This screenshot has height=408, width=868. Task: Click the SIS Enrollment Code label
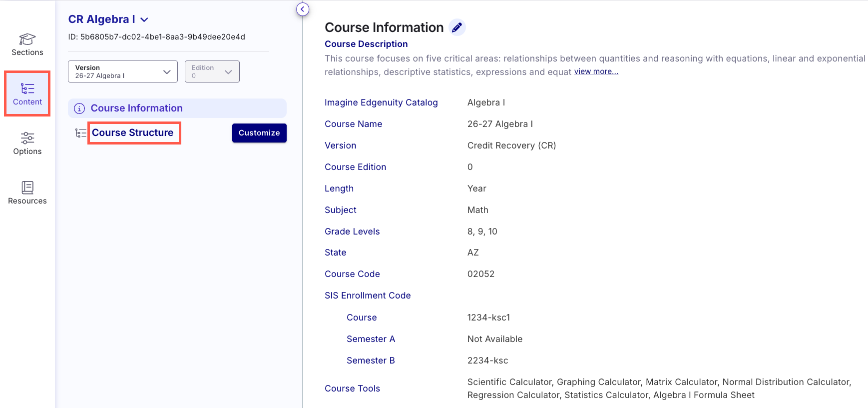tap(368, 295)
